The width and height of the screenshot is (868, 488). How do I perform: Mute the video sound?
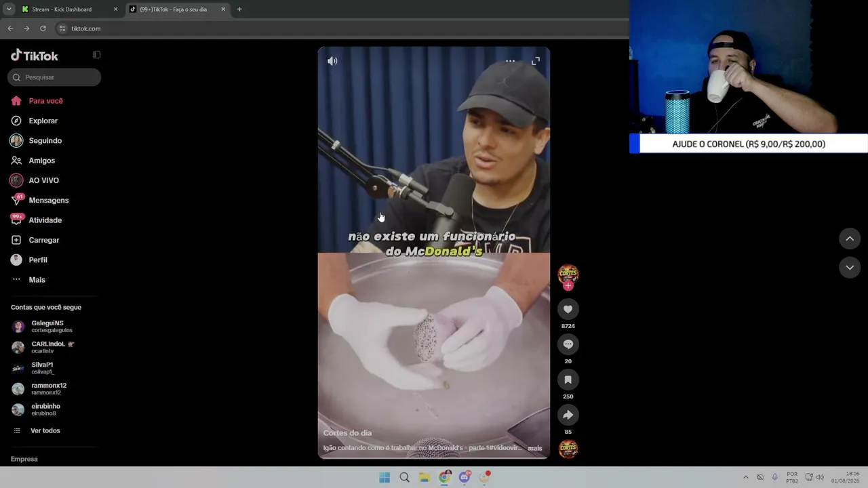(x=332, y=61)
